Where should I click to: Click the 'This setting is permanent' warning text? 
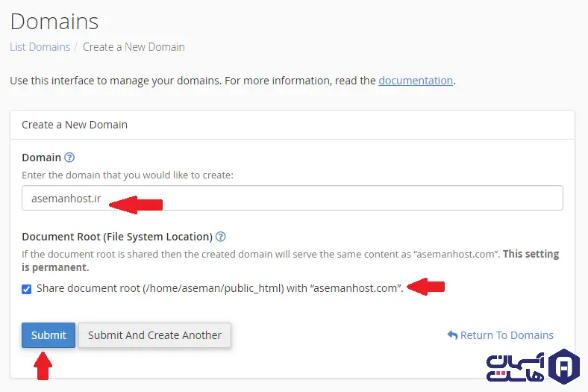[x=531, y=254]
